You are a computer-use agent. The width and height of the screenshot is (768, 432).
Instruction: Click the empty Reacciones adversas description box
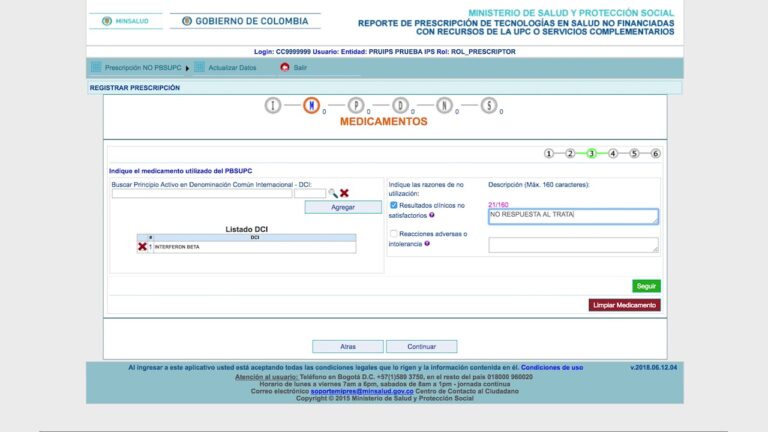(573, 245)
